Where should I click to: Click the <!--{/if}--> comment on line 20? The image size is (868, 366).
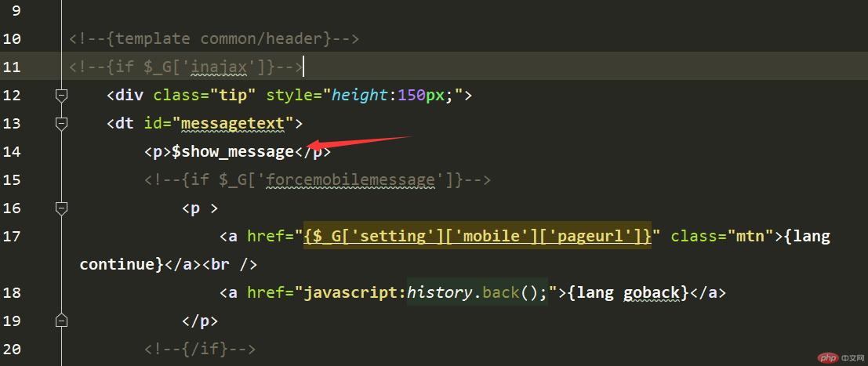point(200,350)
